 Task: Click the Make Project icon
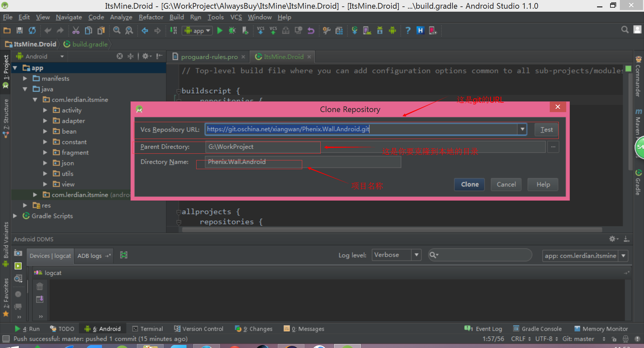click(173, 31)
